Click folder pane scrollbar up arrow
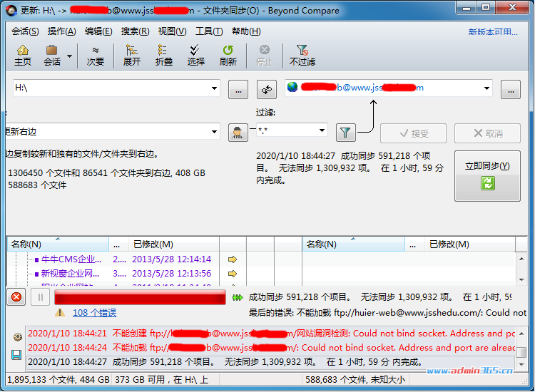This screenshot has height=392, width=535. 521,259
